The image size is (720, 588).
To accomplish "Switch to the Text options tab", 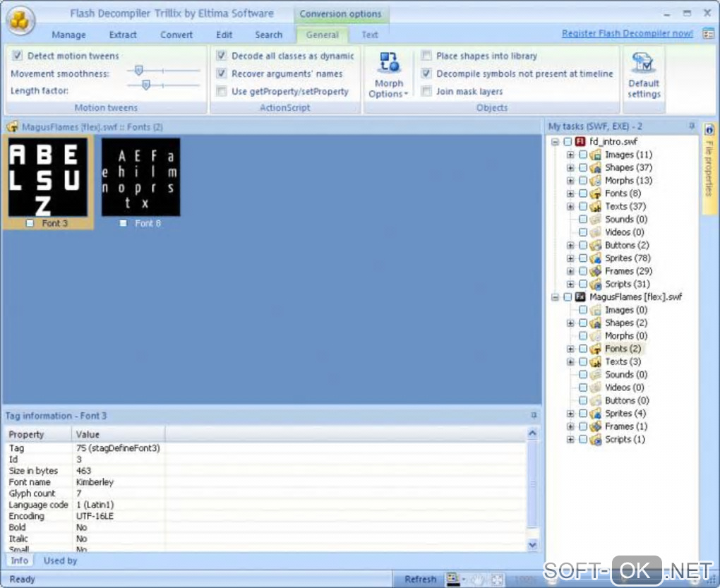I will 370,35.
